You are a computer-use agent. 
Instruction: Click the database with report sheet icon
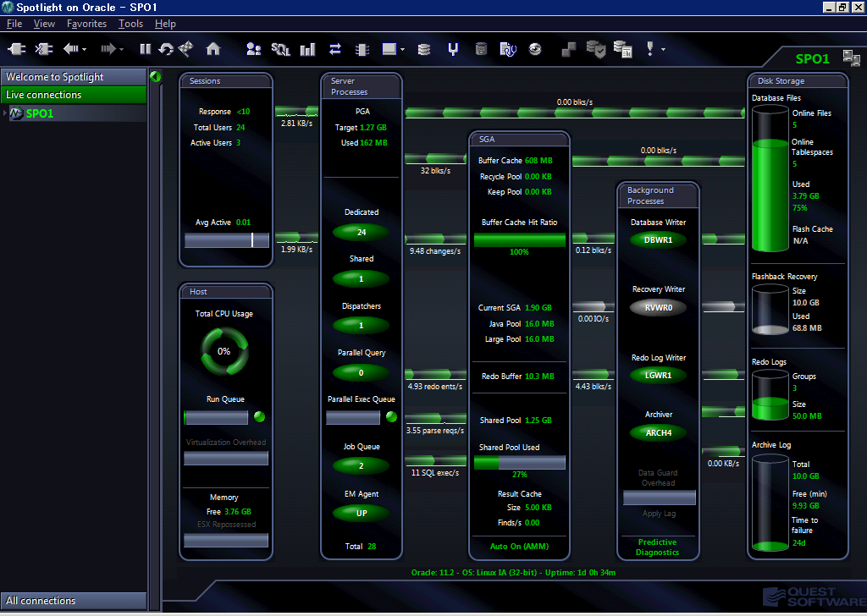coord(623,49)
